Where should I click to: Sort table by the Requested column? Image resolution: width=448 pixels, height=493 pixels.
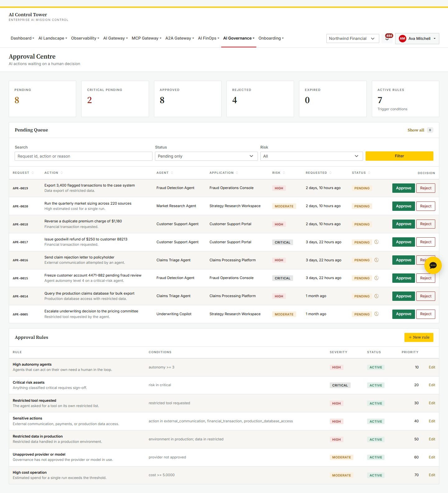[319, 173]
